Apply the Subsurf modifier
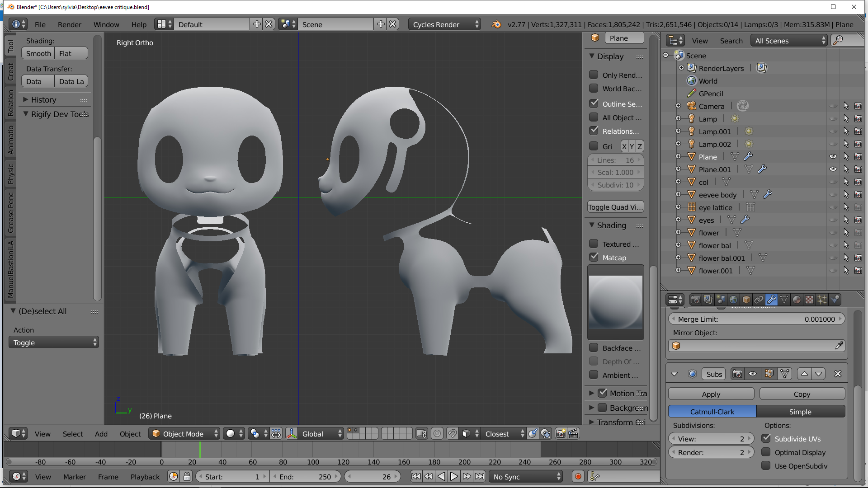868x488 pixels. point(711,394)
